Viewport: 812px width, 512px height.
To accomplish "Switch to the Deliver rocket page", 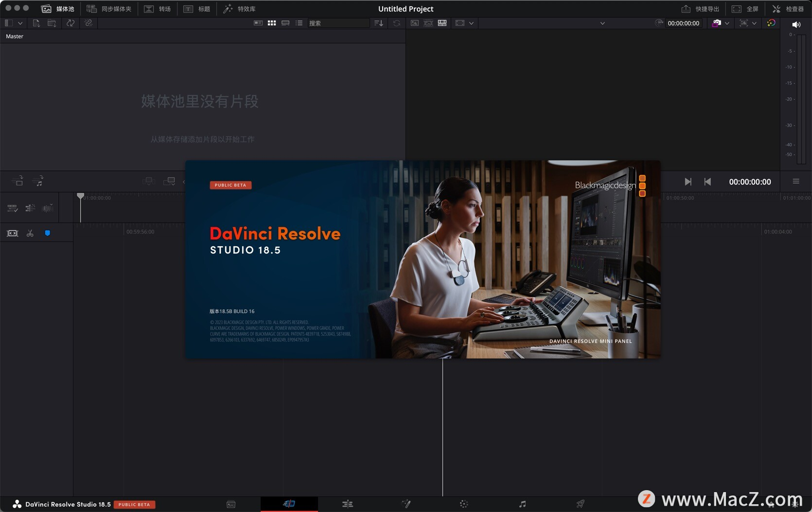I will point(581,504).
